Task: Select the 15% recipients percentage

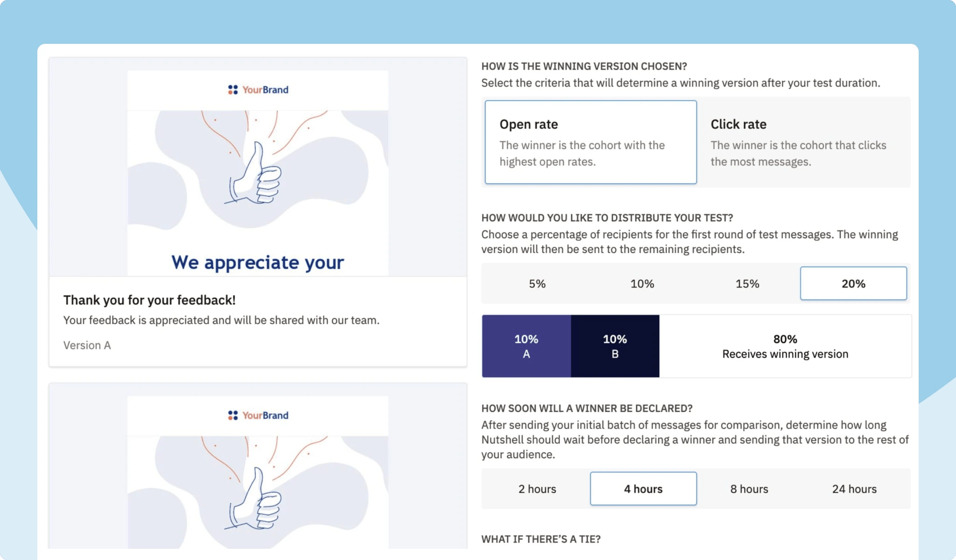Action: (747, 283)
